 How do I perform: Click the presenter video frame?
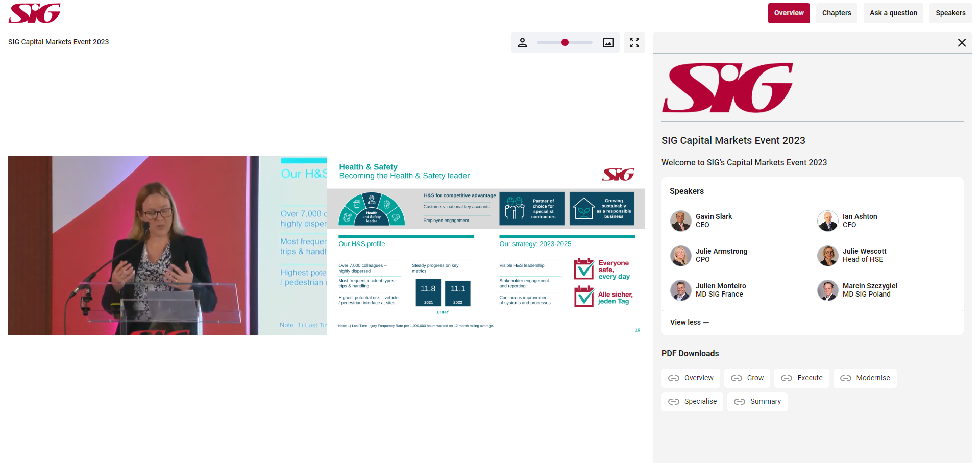pos(167,246)
